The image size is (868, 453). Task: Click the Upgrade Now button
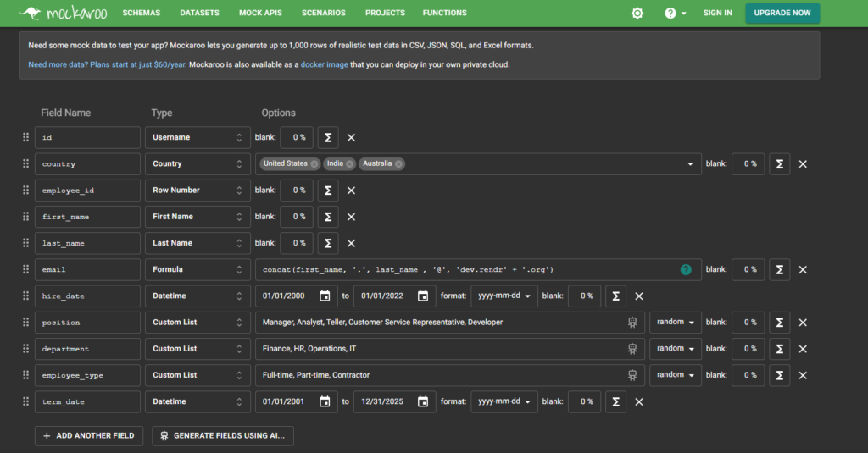[x=782, y=13]
